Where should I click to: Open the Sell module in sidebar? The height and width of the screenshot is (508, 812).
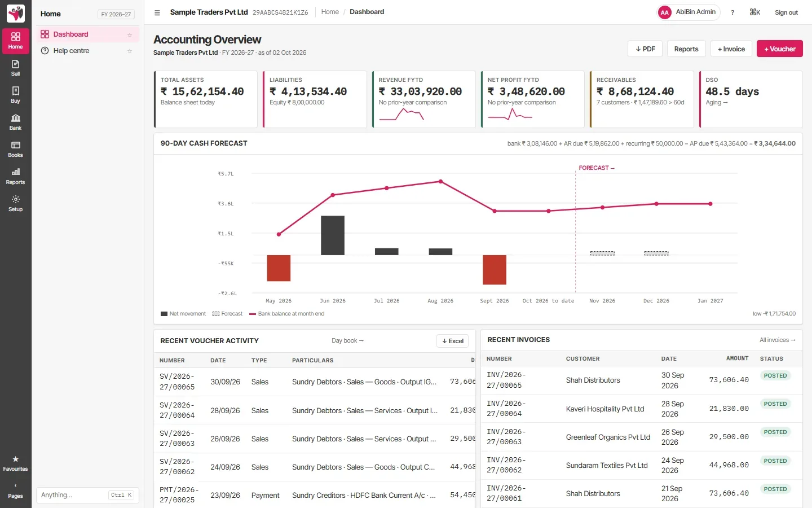click(x=15, y=68)
